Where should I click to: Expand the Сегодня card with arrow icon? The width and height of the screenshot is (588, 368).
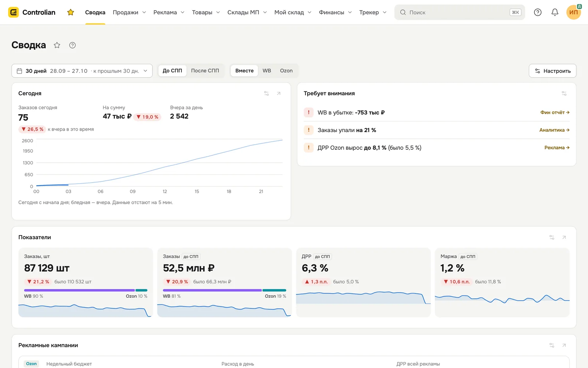click(x=279, y=93)
